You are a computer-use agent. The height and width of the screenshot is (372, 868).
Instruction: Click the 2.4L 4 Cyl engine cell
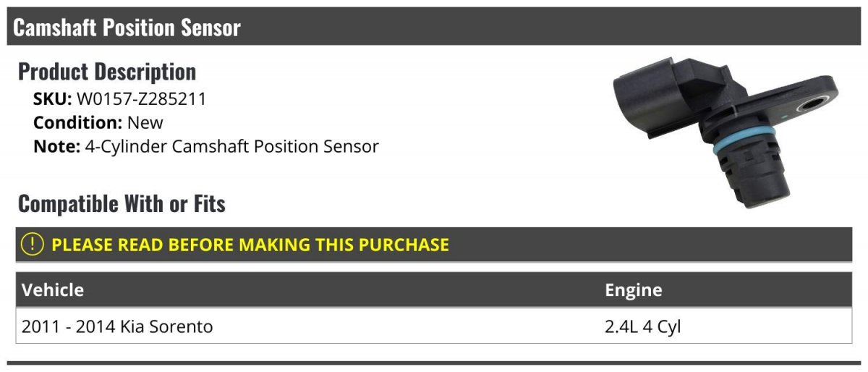(643, 326)
